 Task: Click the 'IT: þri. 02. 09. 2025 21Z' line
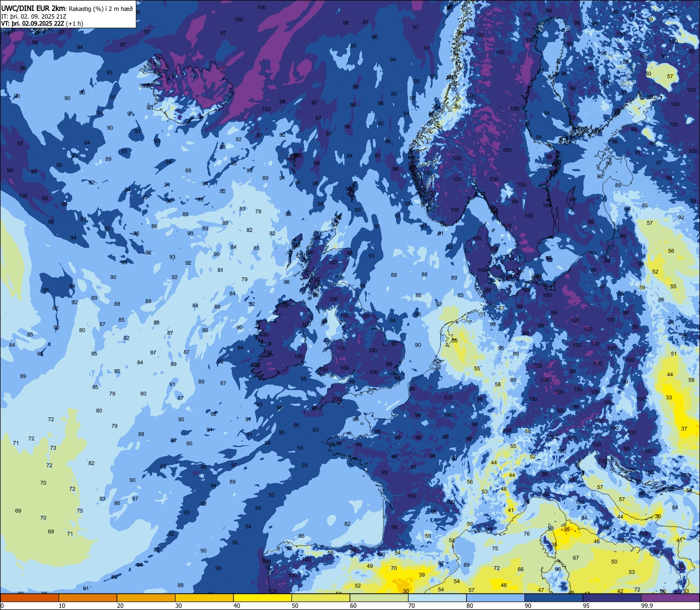point(34,16)
